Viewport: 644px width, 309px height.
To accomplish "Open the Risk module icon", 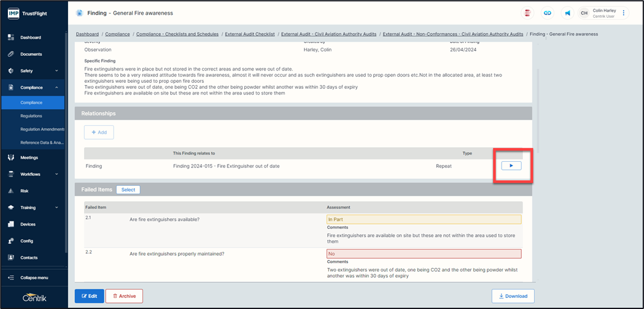I will pos(11,191).
